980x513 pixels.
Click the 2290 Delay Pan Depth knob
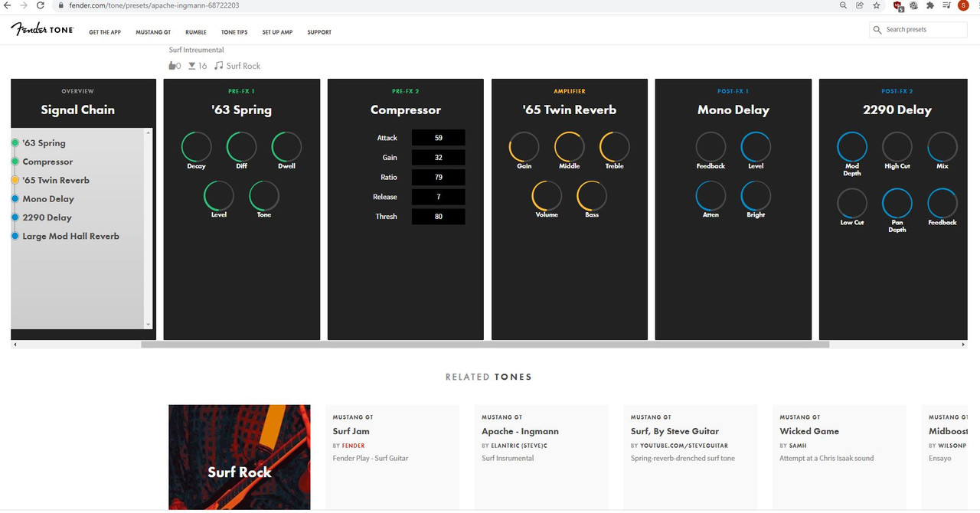pyautogui.click(x=897, y=203)
